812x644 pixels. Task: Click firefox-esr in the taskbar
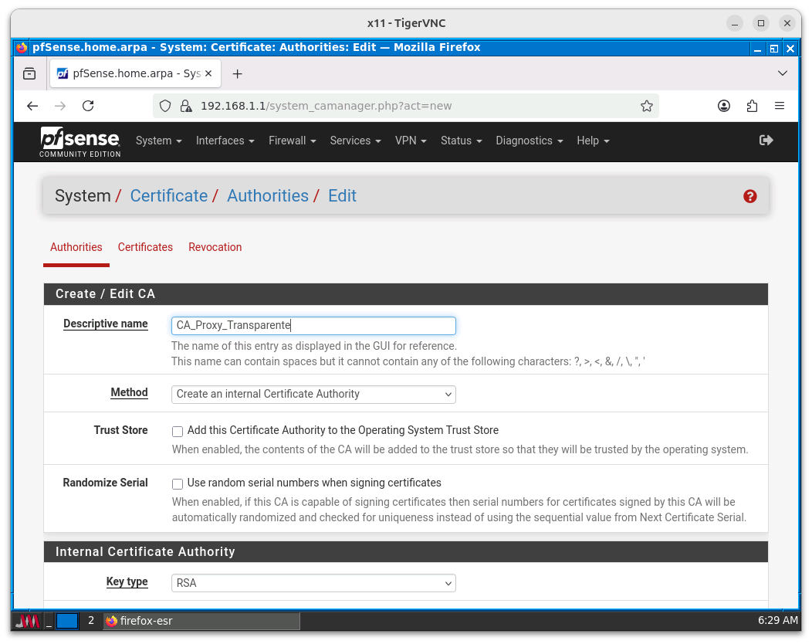point(201,621)
